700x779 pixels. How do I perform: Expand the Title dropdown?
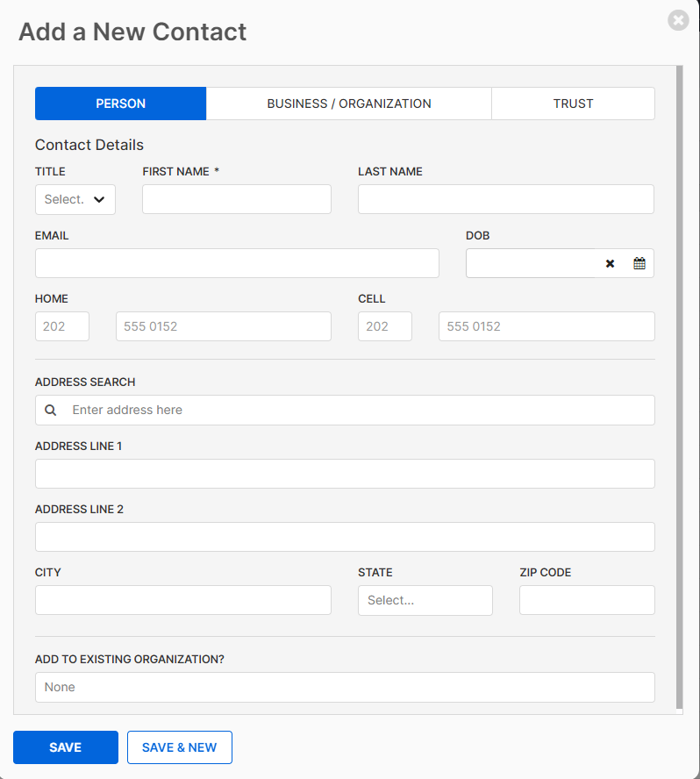[75, 199]
